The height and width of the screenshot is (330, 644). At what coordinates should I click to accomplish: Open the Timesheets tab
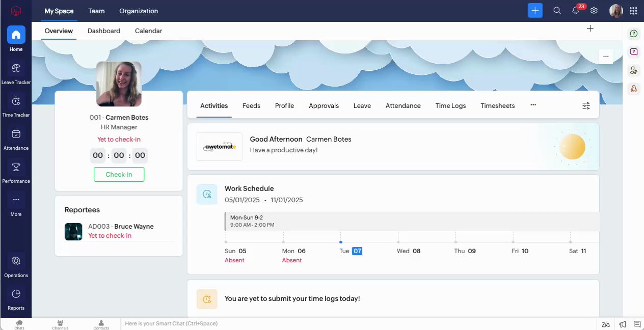pos(498,105)
